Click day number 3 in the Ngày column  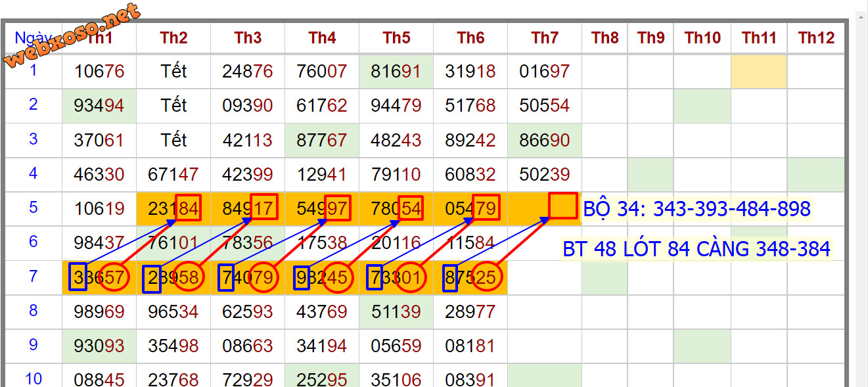click(x=34, y=139)
